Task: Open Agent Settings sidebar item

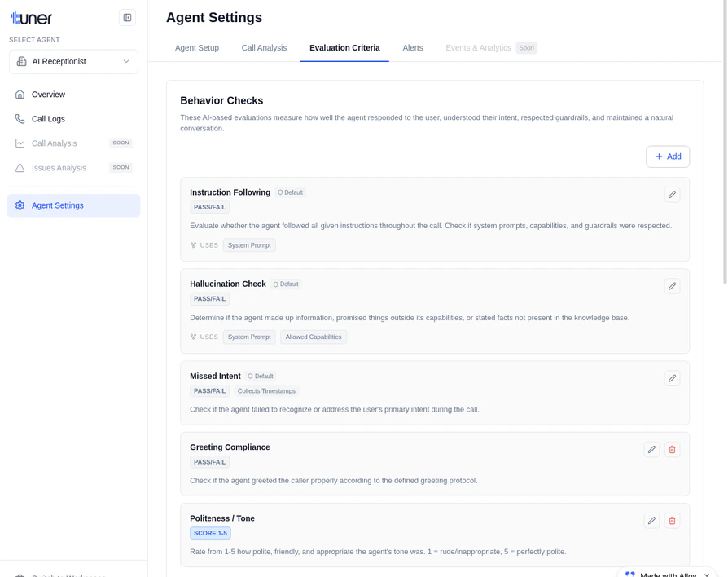Action: click(73, 205)
